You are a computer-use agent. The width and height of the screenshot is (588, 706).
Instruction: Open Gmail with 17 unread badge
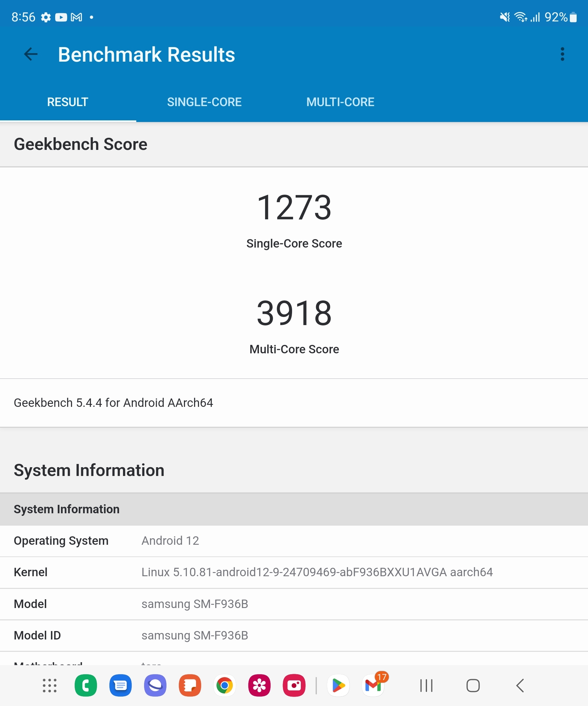(373, 686)
